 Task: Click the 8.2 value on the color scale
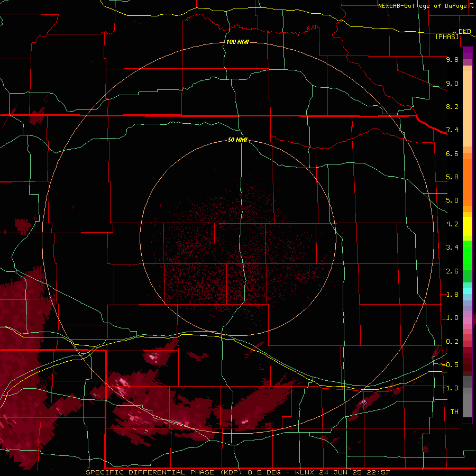pos(452,106)
